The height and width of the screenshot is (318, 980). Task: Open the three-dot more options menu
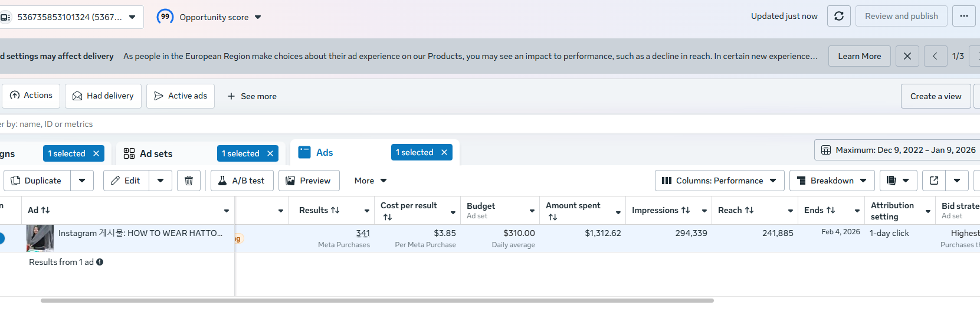click(x=963, y=17)
